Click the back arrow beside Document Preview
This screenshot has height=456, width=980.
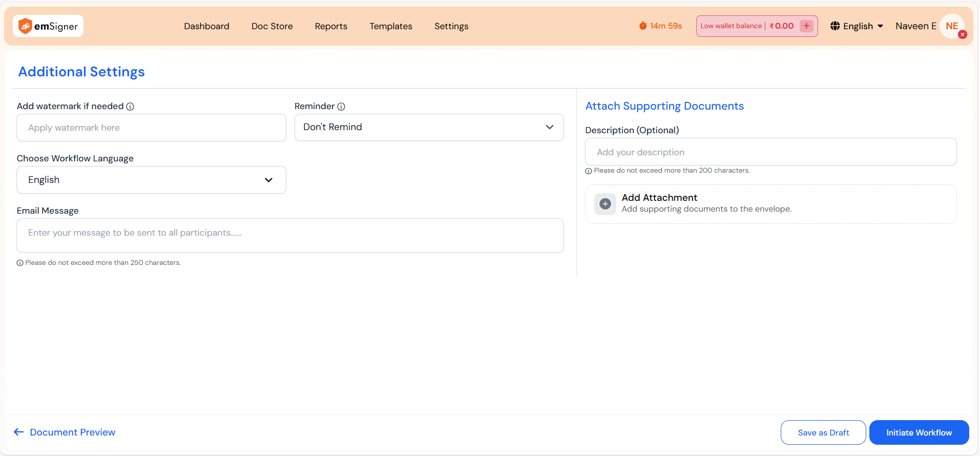pyautogui.click(x=19, y=432)
